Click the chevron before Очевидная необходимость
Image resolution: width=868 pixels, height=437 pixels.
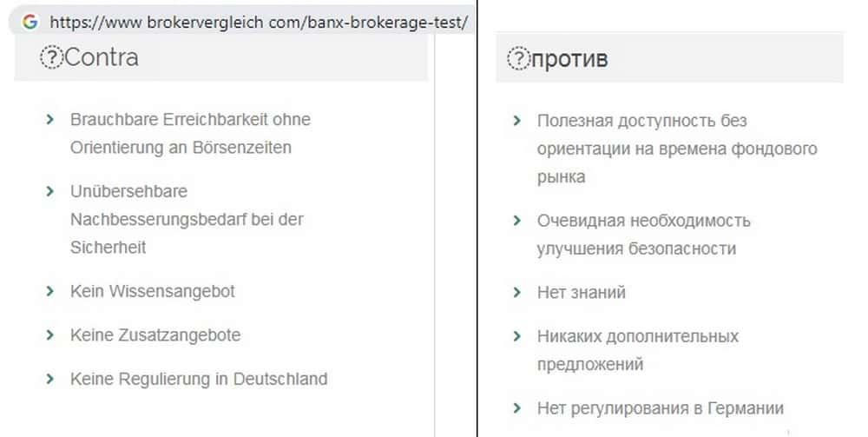click(x=517, y=221)
